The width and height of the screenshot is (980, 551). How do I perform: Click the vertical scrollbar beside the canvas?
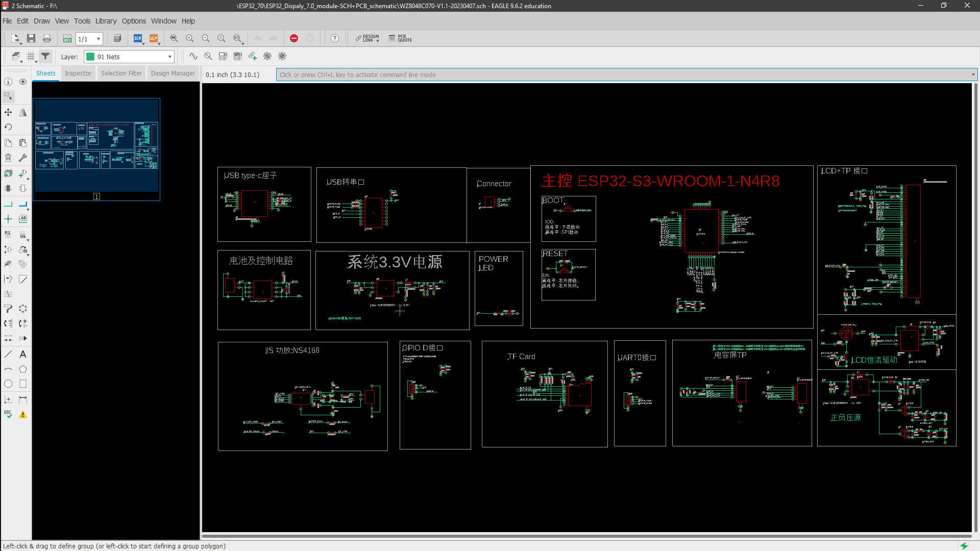(x=975, y=308)
